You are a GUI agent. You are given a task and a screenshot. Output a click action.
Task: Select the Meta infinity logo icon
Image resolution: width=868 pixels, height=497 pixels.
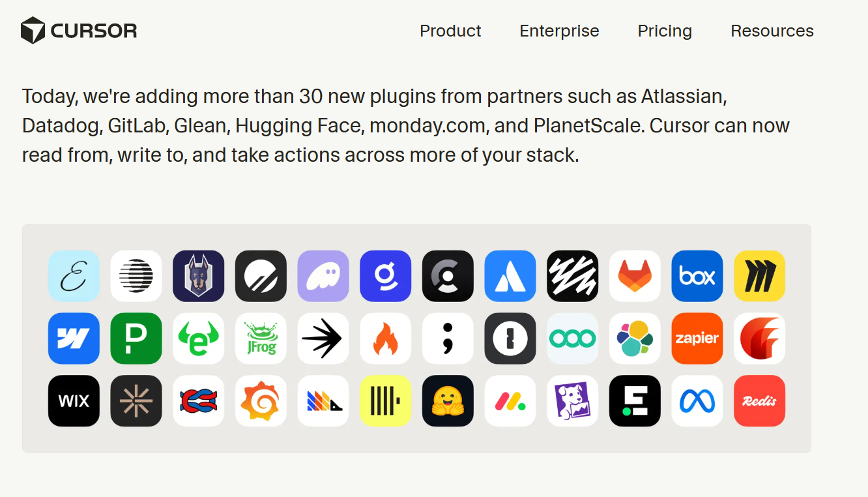click(x=697, y=401)
